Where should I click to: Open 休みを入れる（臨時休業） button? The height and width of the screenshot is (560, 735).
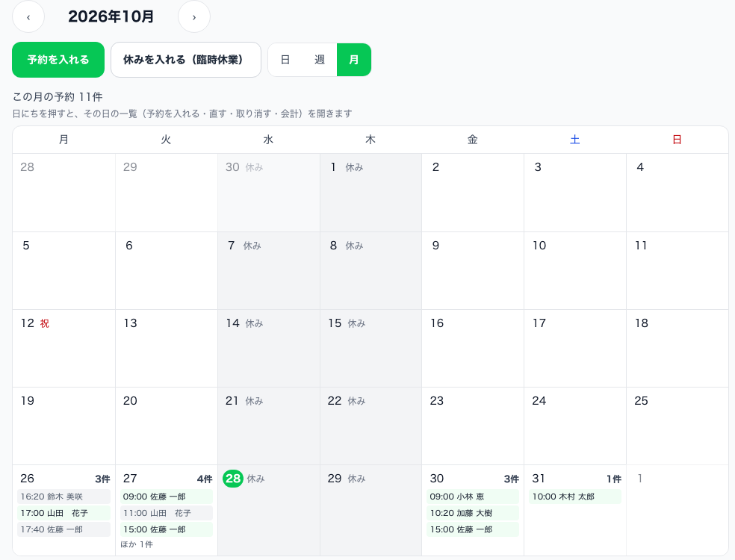[x=186, y=60]
